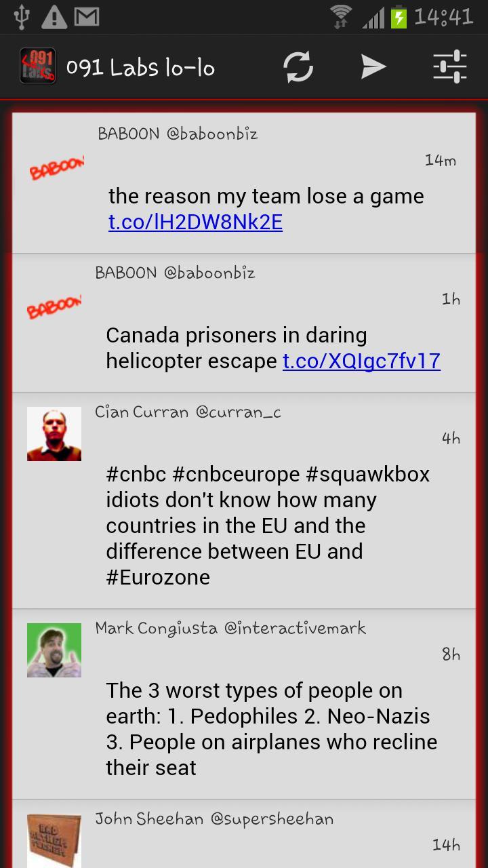
Task: Tap the USB connection status icon
Action: [22, 17]
